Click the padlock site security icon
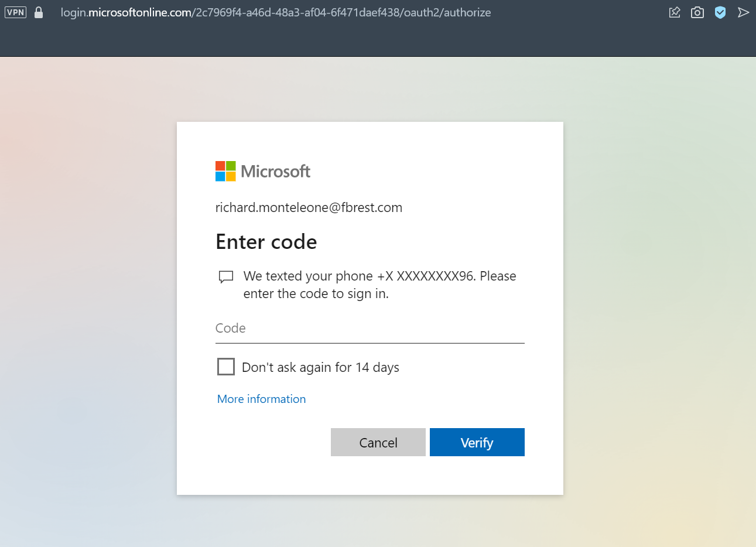756x547 pixels. tap(39, 12)
